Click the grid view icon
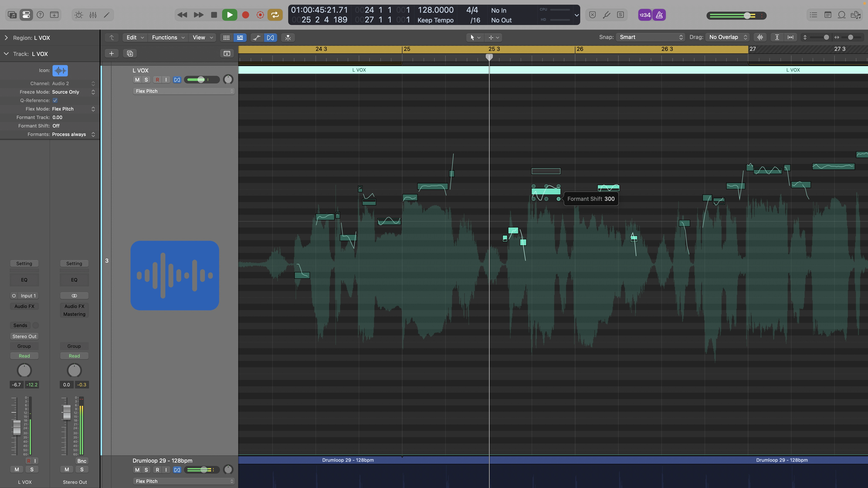Viewport: 868px width, 488px height. pyautogui.click(x=227, y=38)
